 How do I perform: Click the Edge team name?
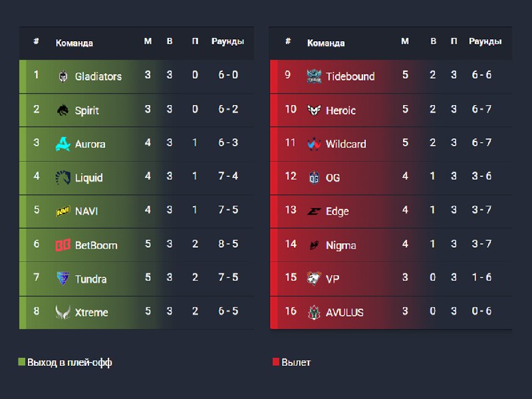pyautogui.click(x=337, y=211)
